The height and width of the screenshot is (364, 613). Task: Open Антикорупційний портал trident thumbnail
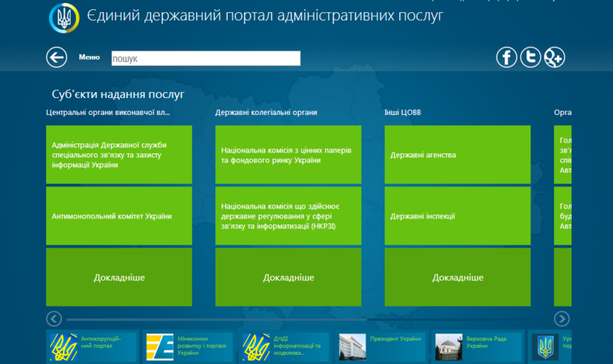[x=64, y=347]
